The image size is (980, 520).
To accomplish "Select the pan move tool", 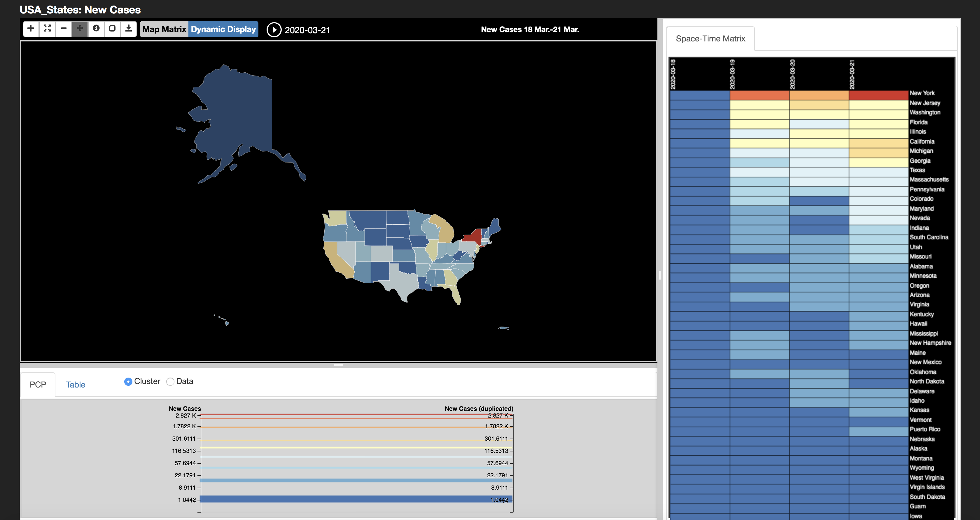I will (80, 29).
